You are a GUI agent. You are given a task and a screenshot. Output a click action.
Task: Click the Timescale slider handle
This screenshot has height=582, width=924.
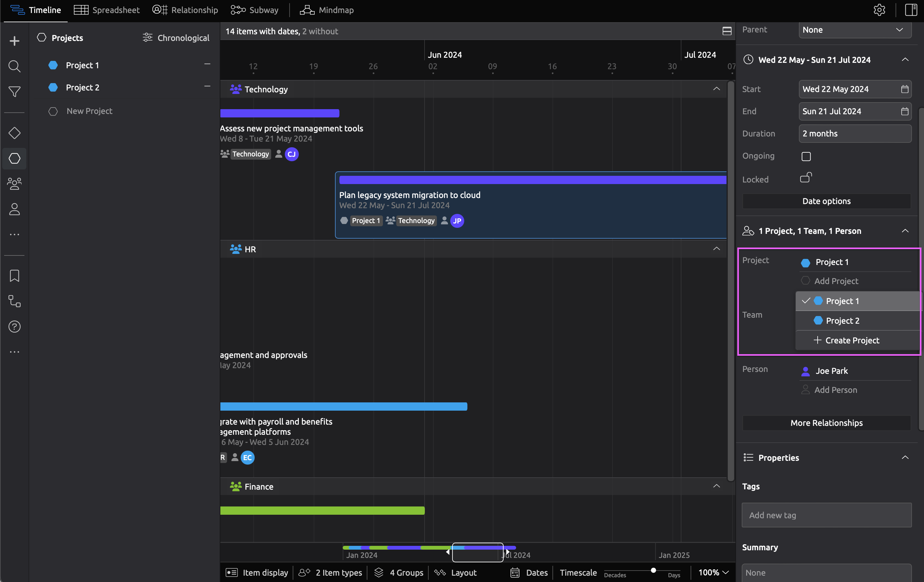[x=653, y=570]
